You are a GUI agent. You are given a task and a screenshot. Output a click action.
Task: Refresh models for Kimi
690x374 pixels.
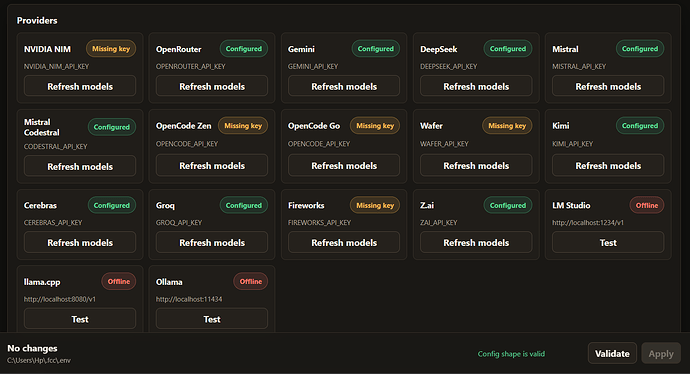(x=608, y=165)
